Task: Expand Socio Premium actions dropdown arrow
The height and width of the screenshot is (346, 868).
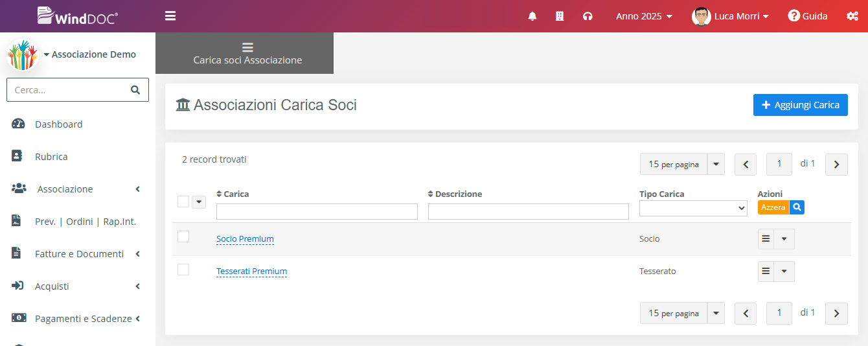Action: pyautogui.click(x=784, y=238)
